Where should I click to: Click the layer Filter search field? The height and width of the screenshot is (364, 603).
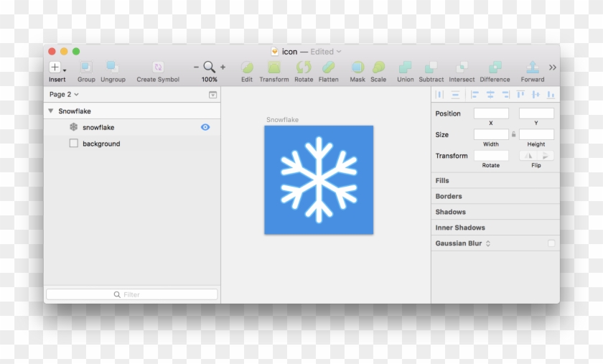tap(132, 294)
